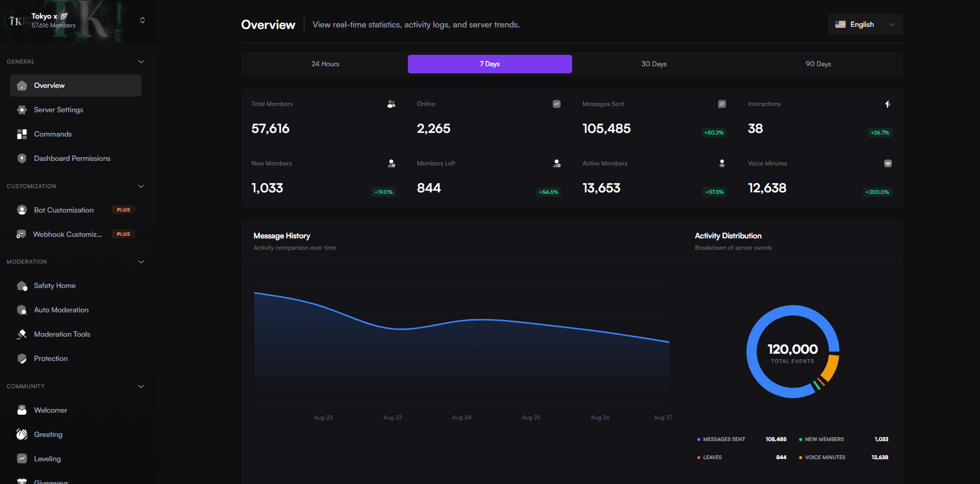Click the Voice Minutes waveform icon

pos(887,163)
